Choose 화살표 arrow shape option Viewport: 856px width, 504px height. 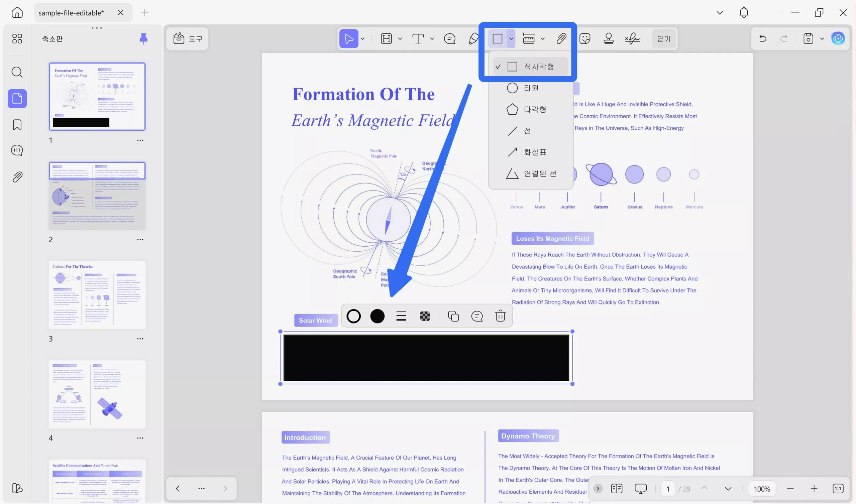pos(531,152)
